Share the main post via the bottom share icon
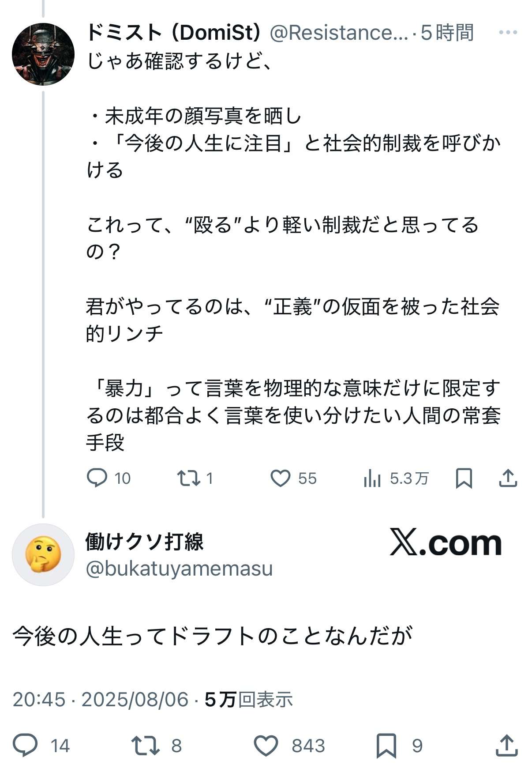 [507, 746]
